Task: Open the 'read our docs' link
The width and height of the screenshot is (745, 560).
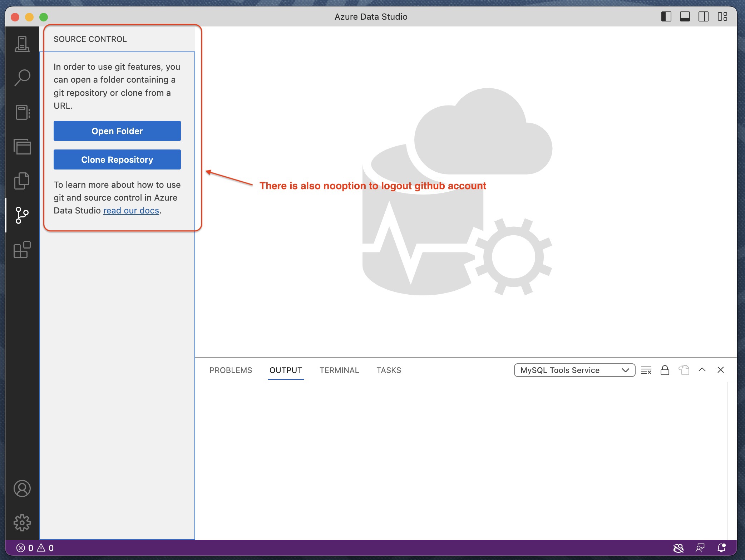Action: (x=131, y=211)
